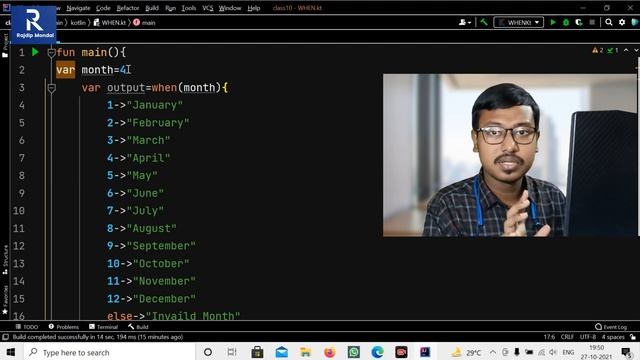Open the TODO tool window
This screenshot has width=640, height=360.
pos(27,327)
